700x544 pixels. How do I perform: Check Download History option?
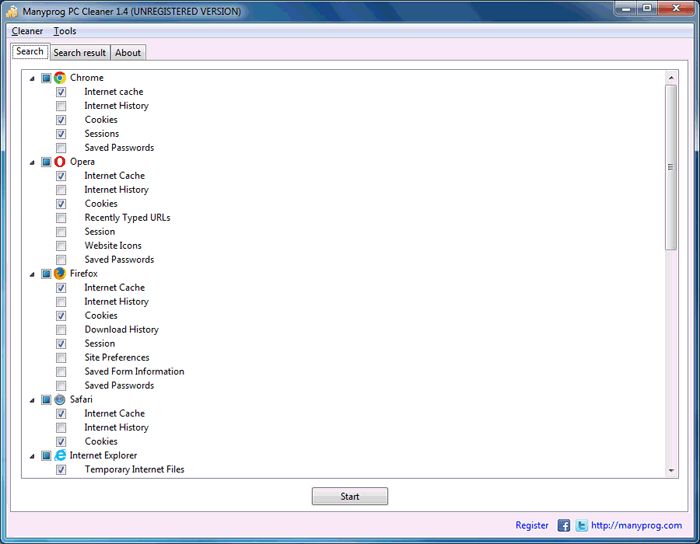61,330
